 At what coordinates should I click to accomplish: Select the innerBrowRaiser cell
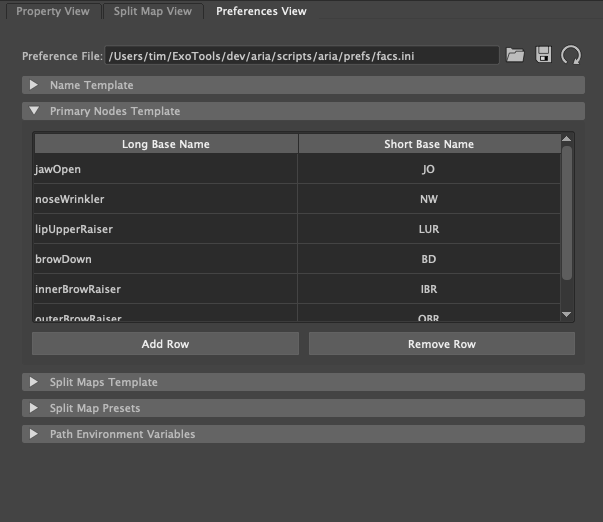(166, 289)
